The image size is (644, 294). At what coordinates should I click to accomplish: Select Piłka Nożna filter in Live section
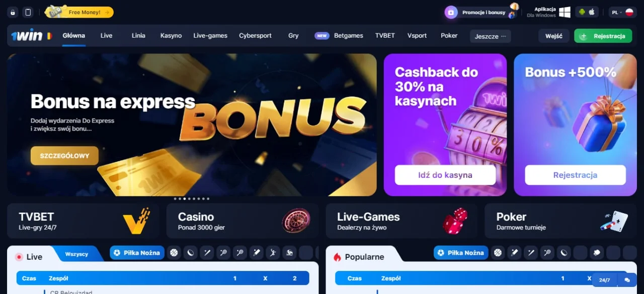click(137, 253)
